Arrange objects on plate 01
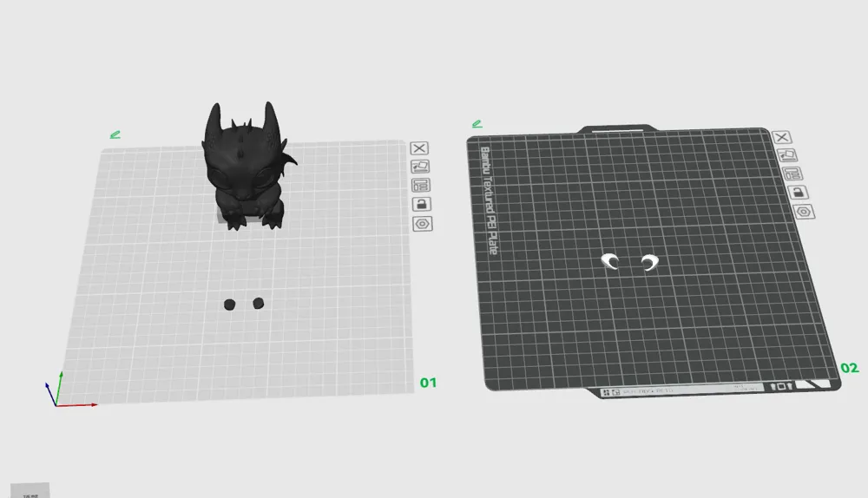 click(421, 186)
